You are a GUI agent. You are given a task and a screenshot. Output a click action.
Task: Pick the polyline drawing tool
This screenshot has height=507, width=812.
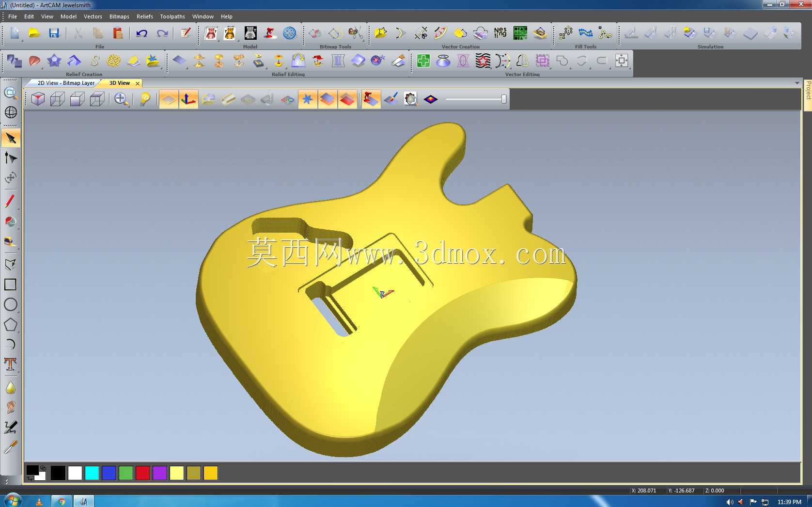(11, 265)
